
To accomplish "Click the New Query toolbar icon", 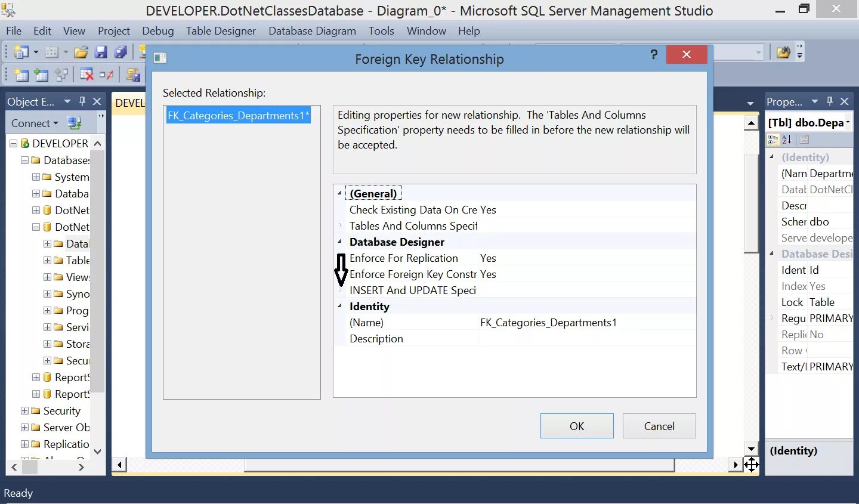I will 21,52.
